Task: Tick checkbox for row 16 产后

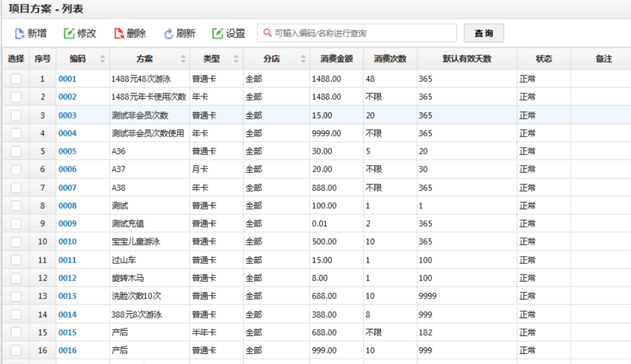Action: (x=16, y=350)
